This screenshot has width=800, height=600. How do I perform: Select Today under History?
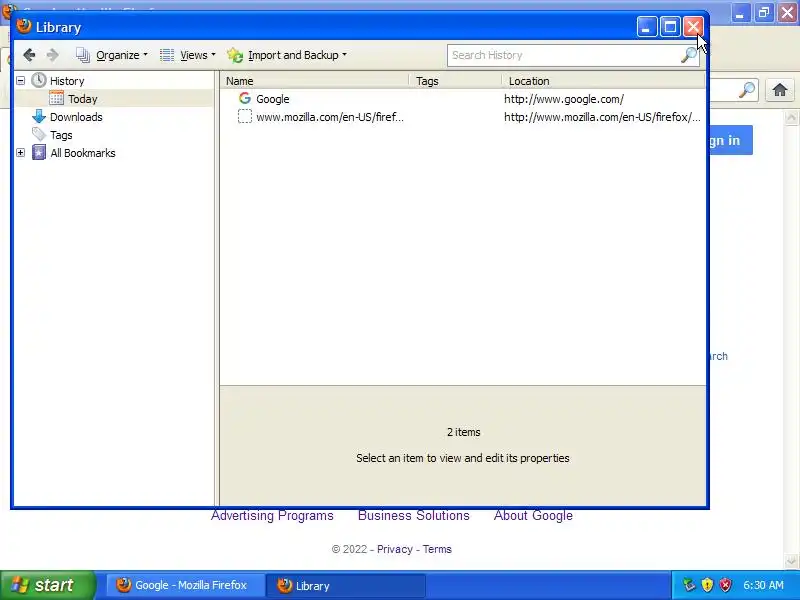82,98
